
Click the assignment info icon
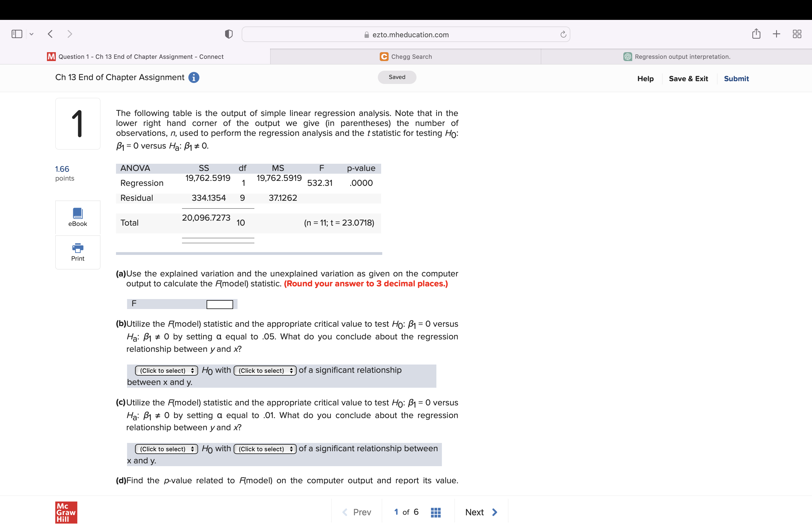pos(194,78)
